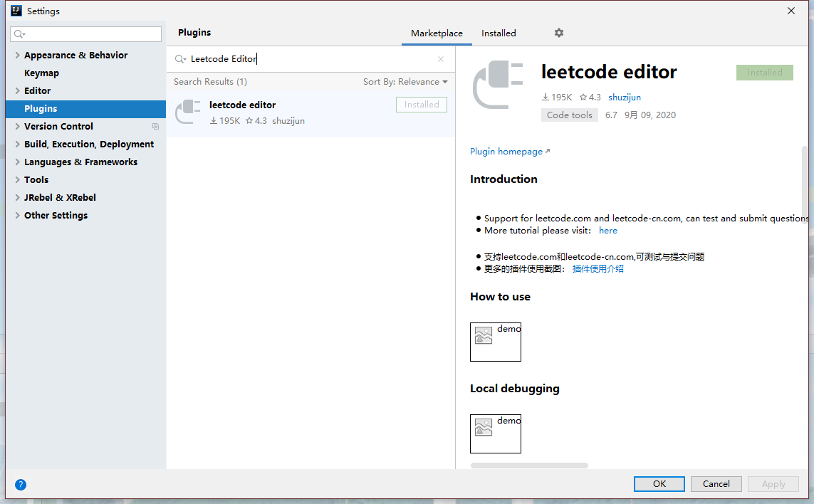
Task: Select Keymap in settings tree
Action: click(41, 73)
